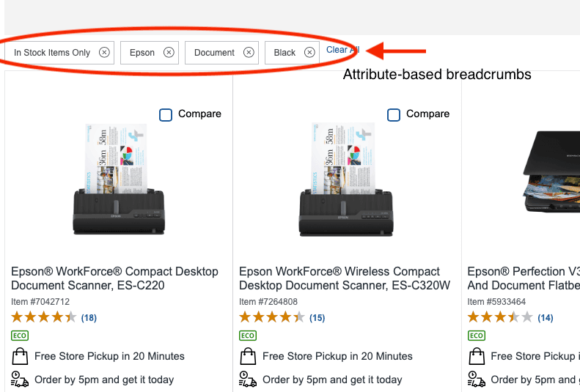Viewport: 580px width, 392px height.
Task: Check Compare for the ES-C220 scanner
Action: pos(166,114)
